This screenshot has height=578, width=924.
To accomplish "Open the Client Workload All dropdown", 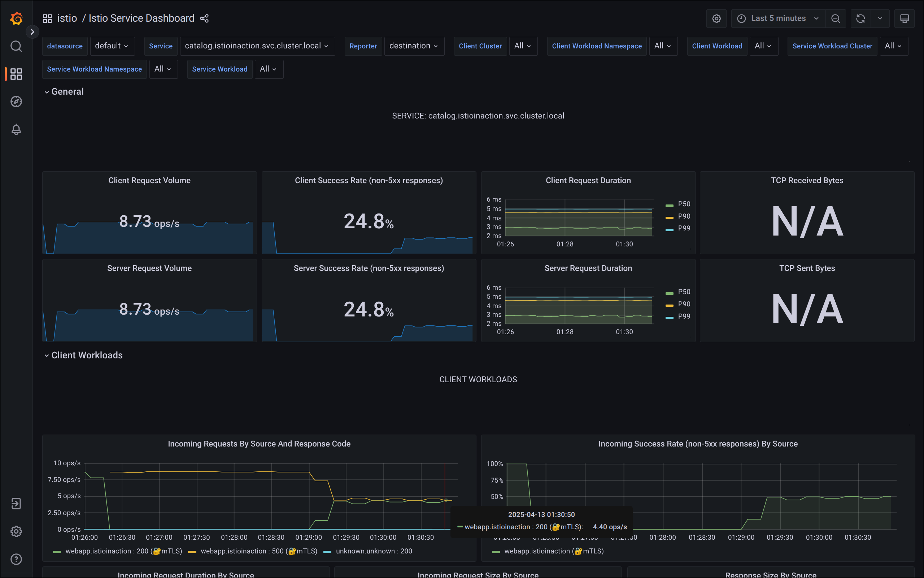I will pyautogui.click(x=763, y=46).
